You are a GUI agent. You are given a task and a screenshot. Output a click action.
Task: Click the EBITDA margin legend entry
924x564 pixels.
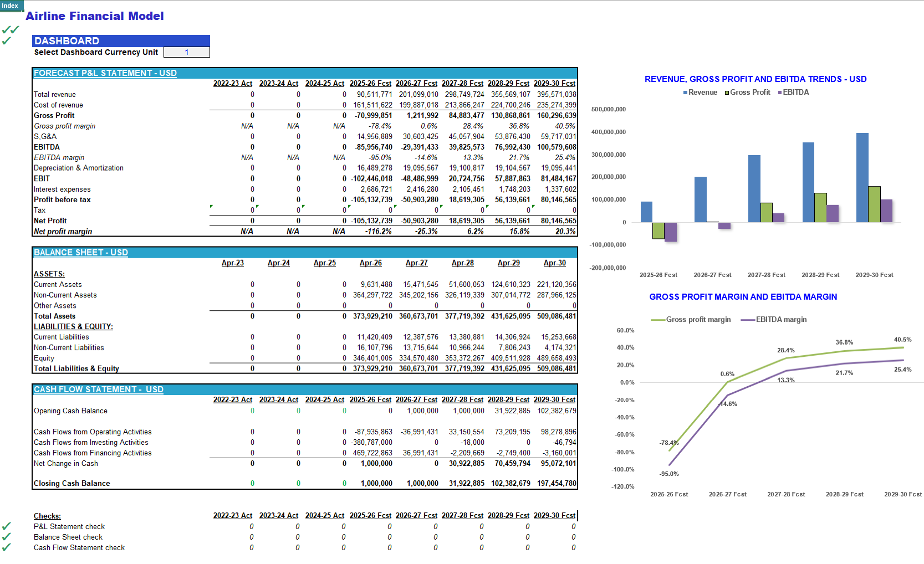(x=774, y=320)
